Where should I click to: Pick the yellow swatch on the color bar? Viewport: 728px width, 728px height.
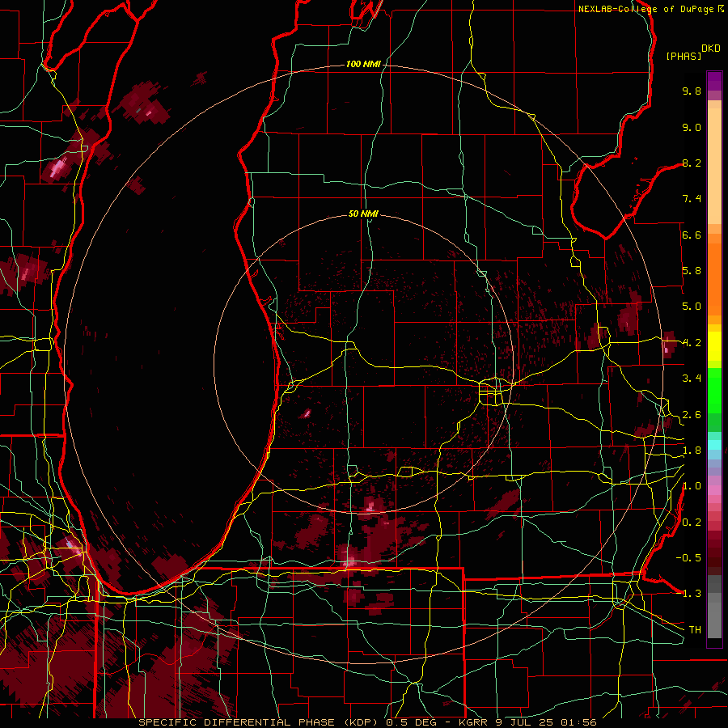click(x=714, y=346)
